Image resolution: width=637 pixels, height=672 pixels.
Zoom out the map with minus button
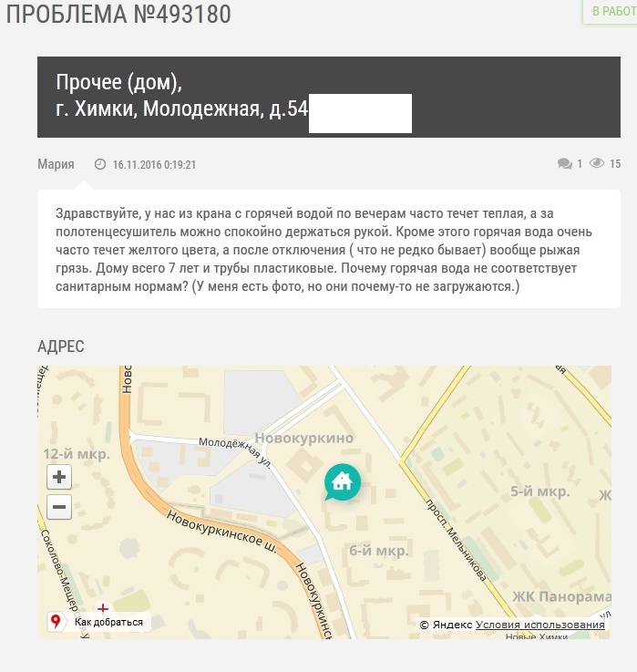59,507
